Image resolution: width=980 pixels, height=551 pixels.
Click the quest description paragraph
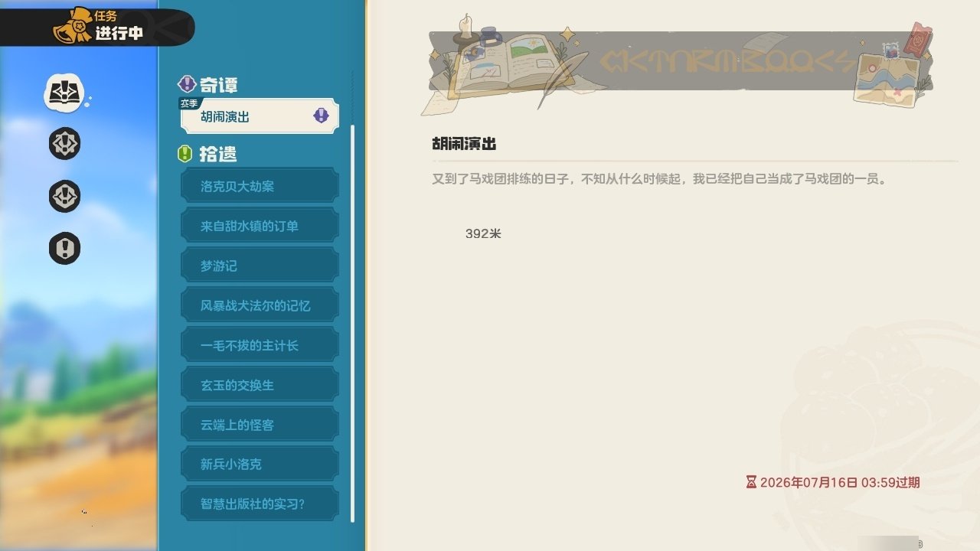click(658, 180)
